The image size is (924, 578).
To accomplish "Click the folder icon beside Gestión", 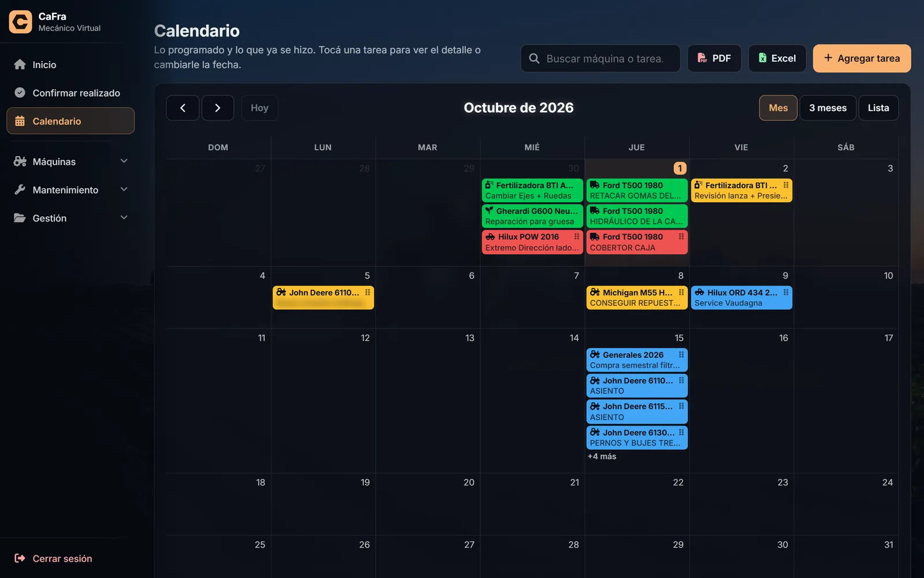I will (20, 218).
